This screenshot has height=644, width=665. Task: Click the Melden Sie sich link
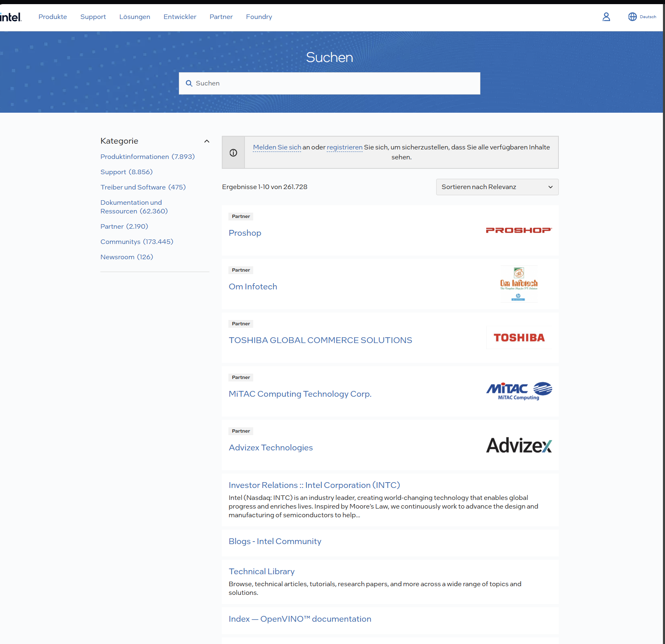277,147
